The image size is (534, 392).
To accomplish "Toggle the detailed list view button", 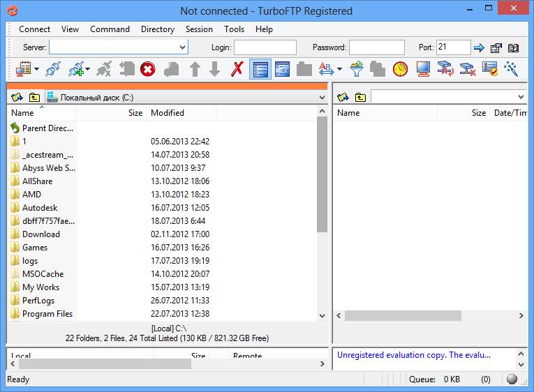I will click(260, 68).
